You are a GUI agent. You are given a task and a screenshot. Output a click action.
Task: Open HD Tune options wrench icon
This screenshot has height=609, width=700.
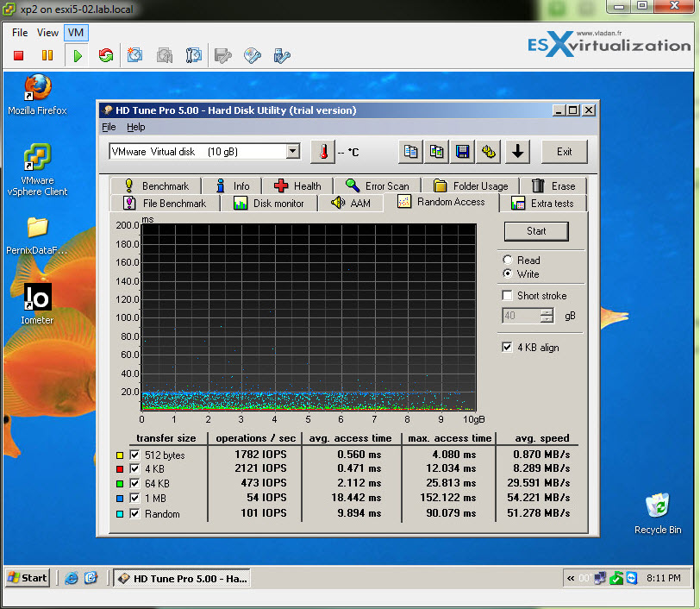[x=489, y=152]
